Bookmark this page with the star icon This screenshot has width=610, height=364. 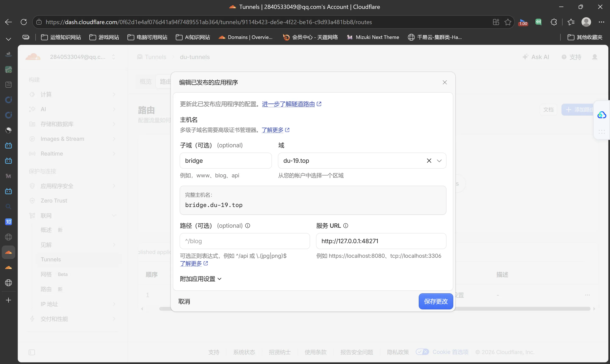(508, 22)
